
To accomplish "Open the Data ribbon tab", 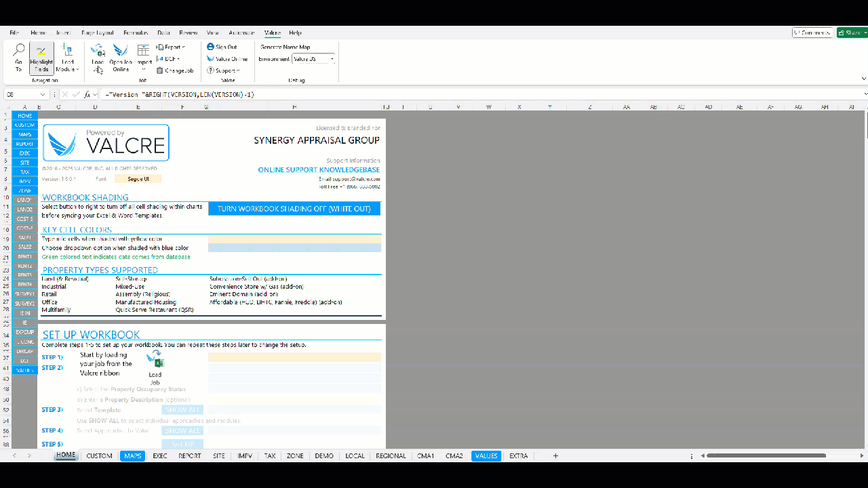I will (163, 33).
